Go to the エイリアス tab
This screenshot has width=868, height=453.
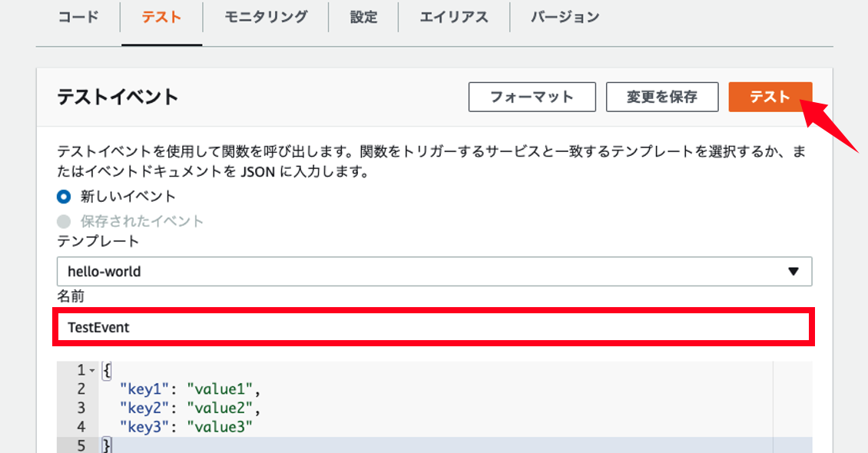point(454,17)
